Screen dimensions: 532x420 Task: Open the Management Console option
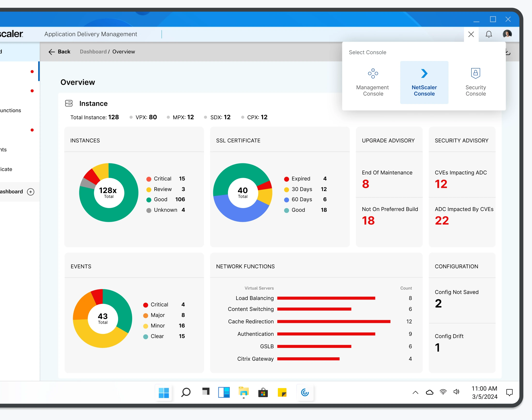(373, 82)
